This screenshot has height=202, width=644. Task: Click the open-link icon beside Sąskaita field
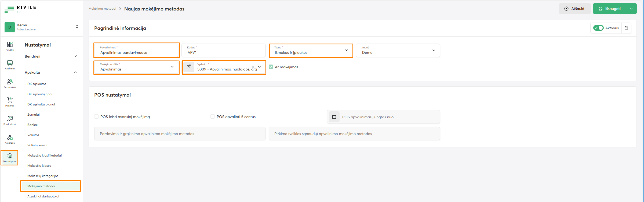click(x=189, y=67)
